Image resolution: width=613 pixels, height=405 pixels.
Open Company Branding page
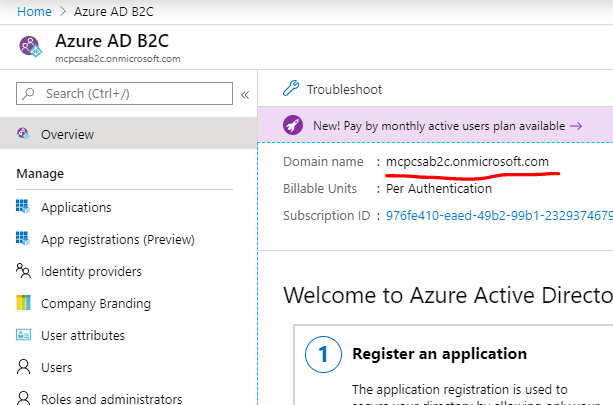pos(96,303)
